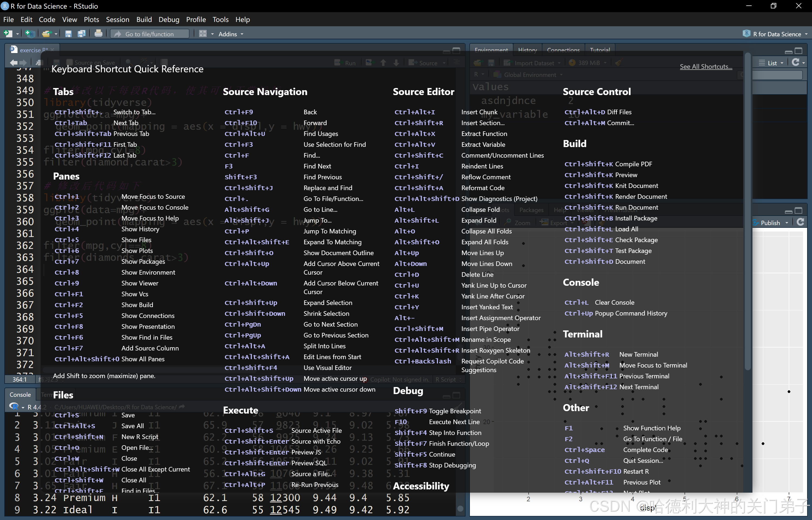Open the Help menu
The image size is (812, 520).
pyautogui.click(x=243, y=19)
